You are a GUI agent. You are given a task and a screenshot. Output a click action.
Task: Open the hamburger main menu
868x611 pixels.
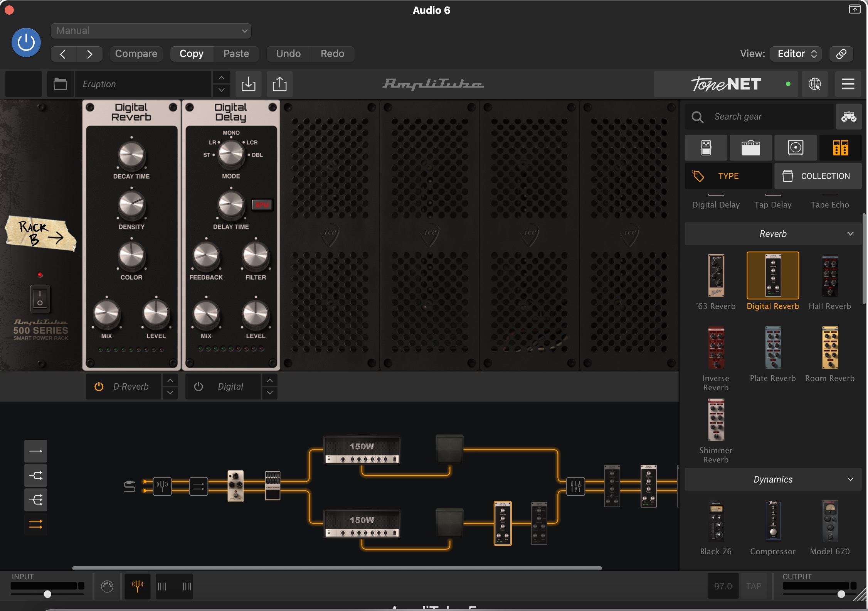848,84
